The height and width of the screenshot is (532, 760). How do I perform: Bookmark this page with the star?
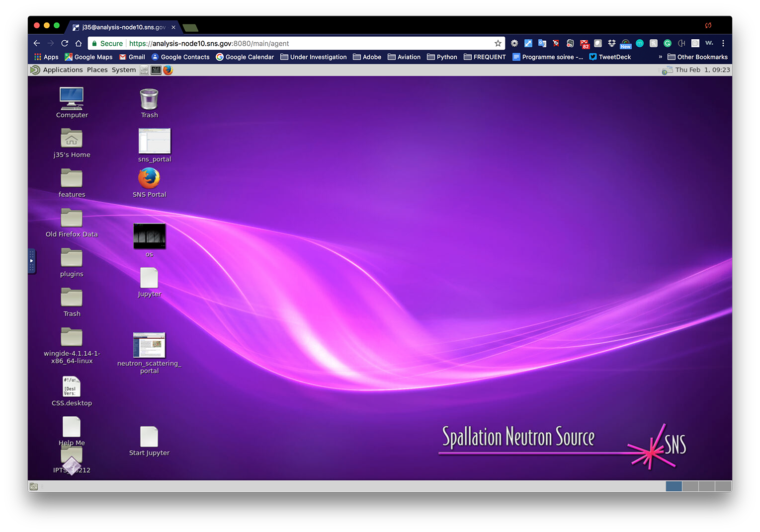pyautogui.click(x=498, y=44)
